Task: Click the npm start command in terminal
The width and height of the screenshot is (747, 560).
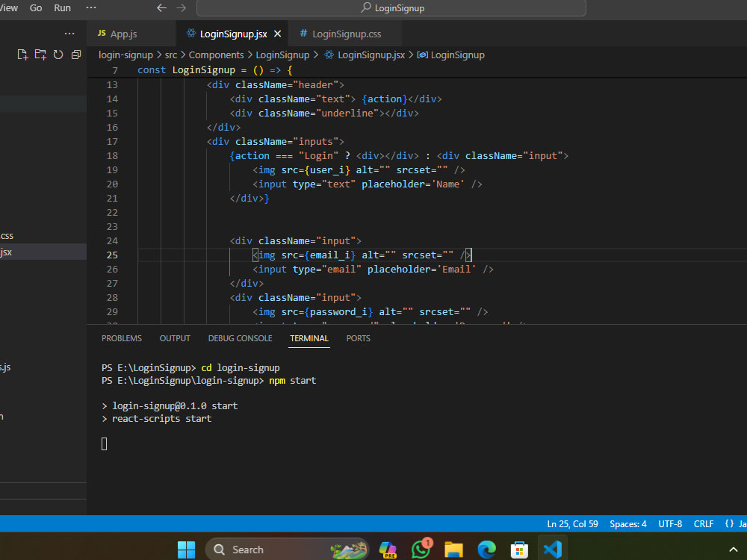Action: coord(293,381)
